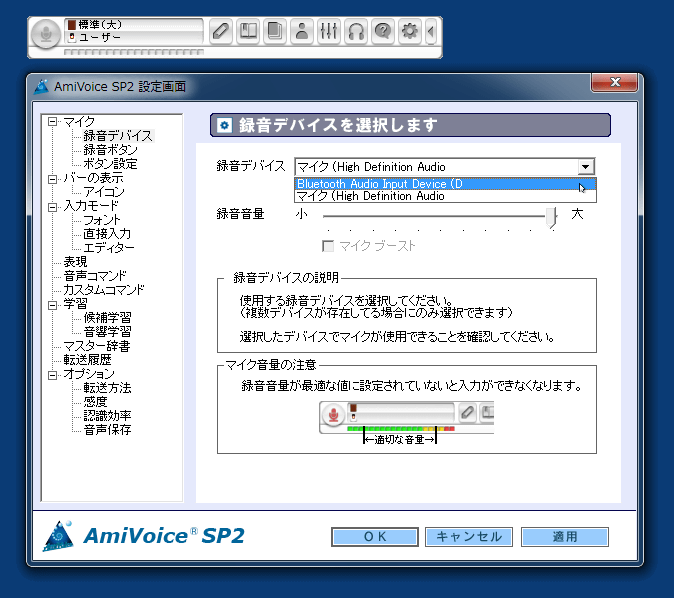Open settings gear icon in toolbar
The height and width of the screenshot is (598, 674).
(410, 31)
